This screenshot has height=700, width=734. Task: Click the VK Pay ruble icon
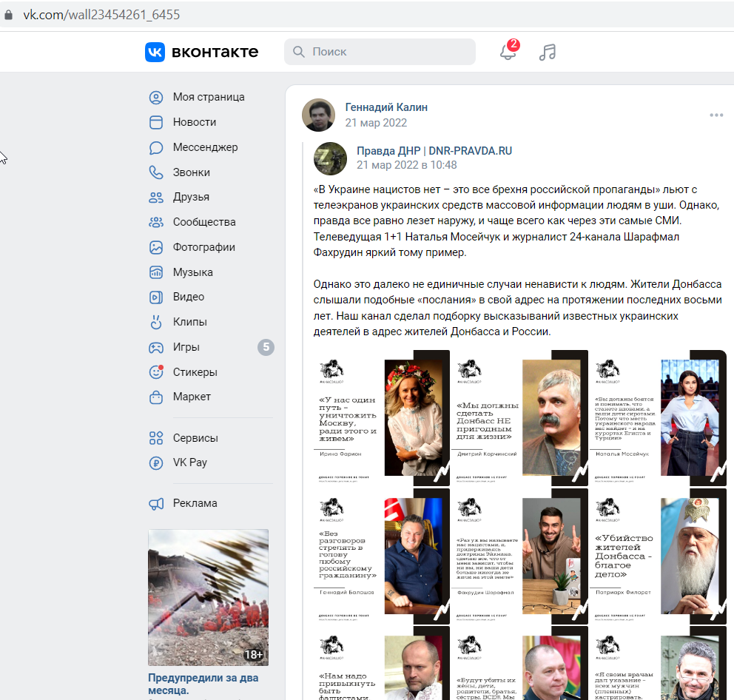pos(156,463)
